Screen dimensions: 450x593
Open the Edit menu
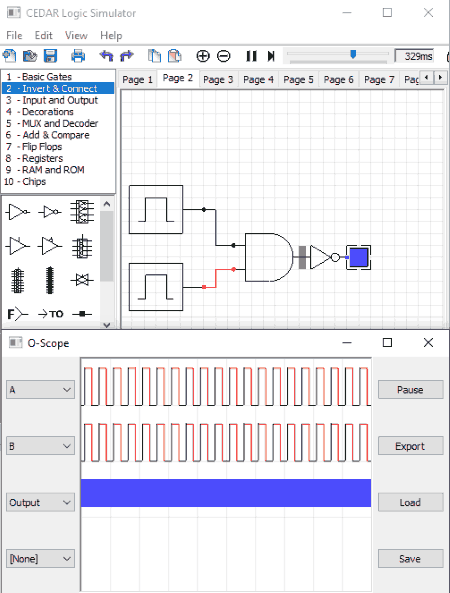point(43,36)
